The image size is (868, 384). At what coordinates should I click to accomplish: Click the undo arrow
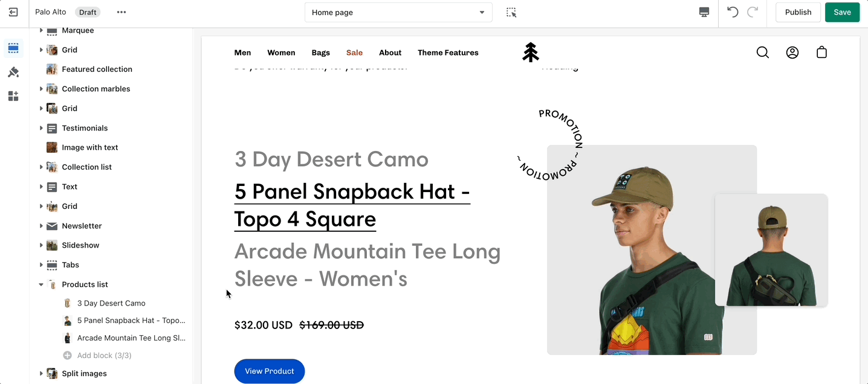733,12
